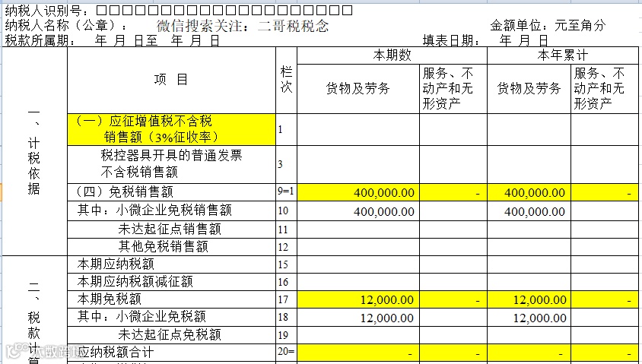642x364 pixels.
Task: Select the 20= row number cell
Action: (287, 352)
